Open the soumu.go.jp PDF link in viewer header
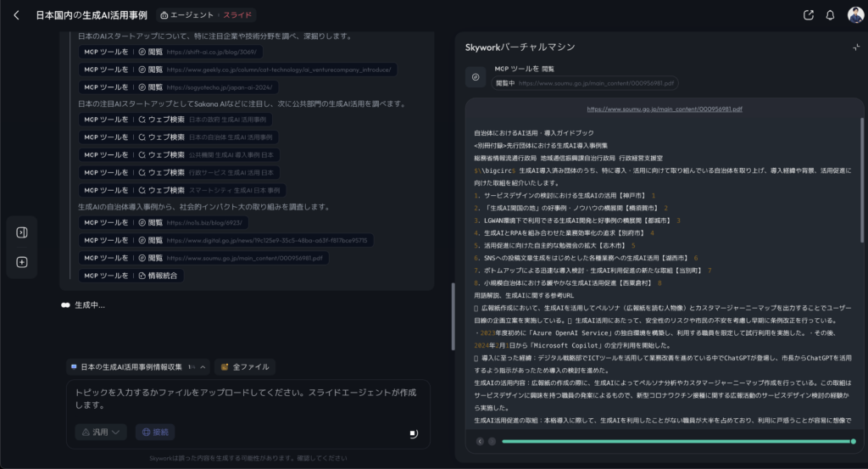Image resolution: width=868 pixels, height=469 pixels. coord(664,109)
